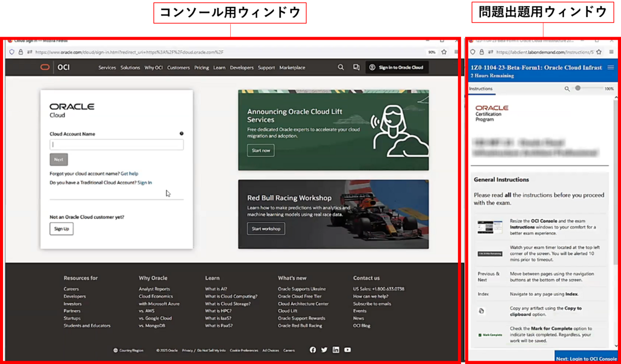Open Oracle Facebook page icon in footer
The height and width of the screenshot is (364, 621).
click(313, 350)
